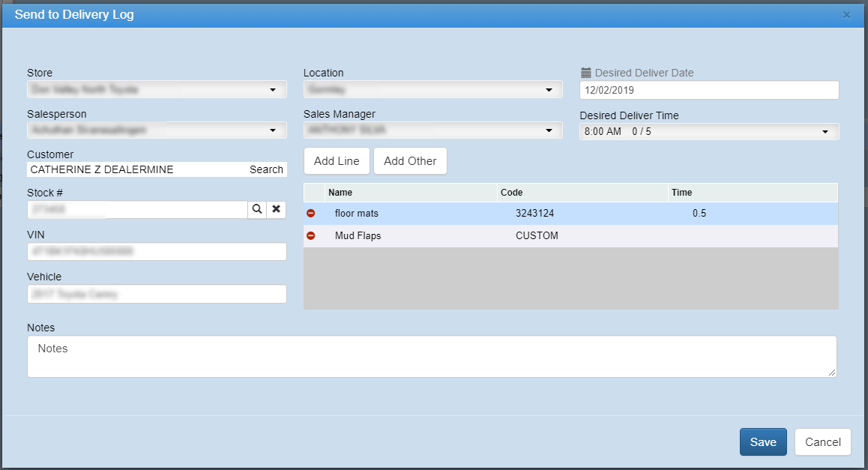The image size is (868, 470).
Task: Expand the Sales Manager dropdown
Action: click(433, 130)
